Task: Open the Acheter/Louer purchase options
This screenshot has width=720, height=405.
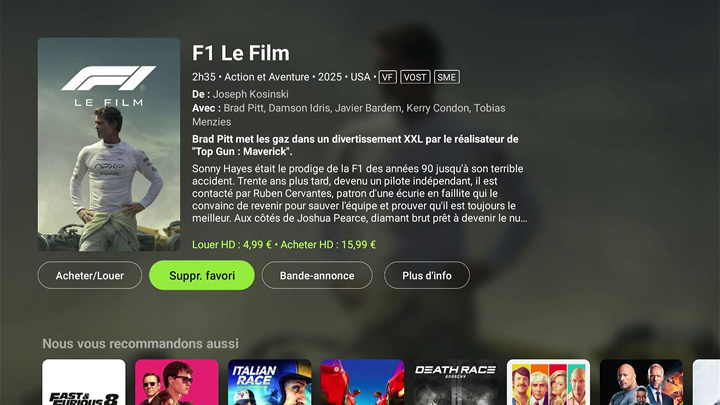Action: (90, 276)
